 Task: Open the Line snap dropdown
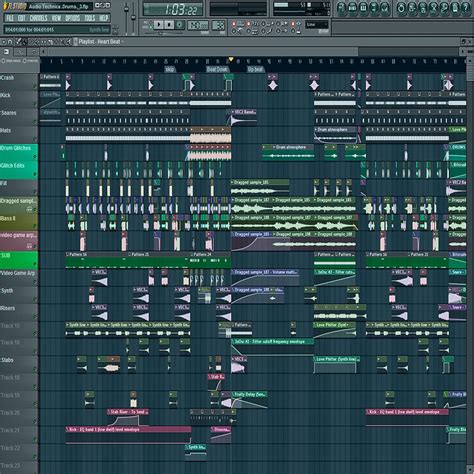[x=317, y=24]
